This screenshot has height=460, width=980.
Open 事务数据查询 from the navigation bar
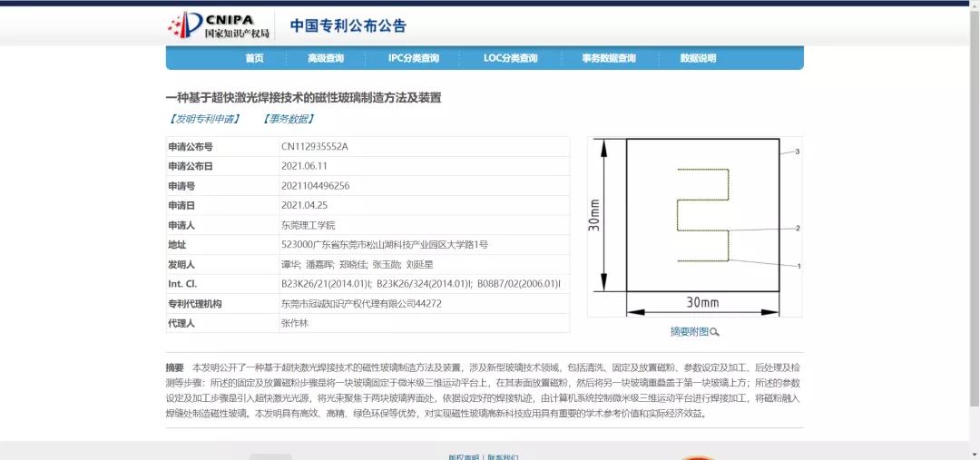click(x=609, y=58)
